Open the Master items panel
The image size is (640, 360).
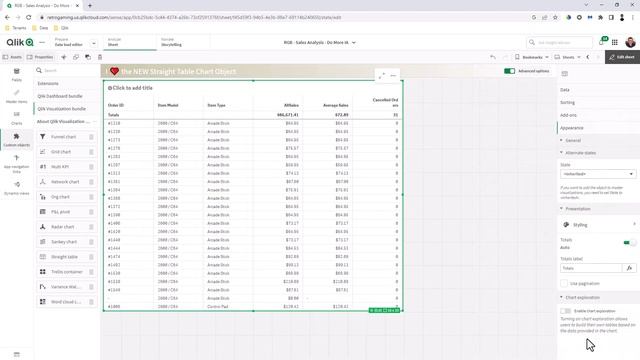pos(16,96)
